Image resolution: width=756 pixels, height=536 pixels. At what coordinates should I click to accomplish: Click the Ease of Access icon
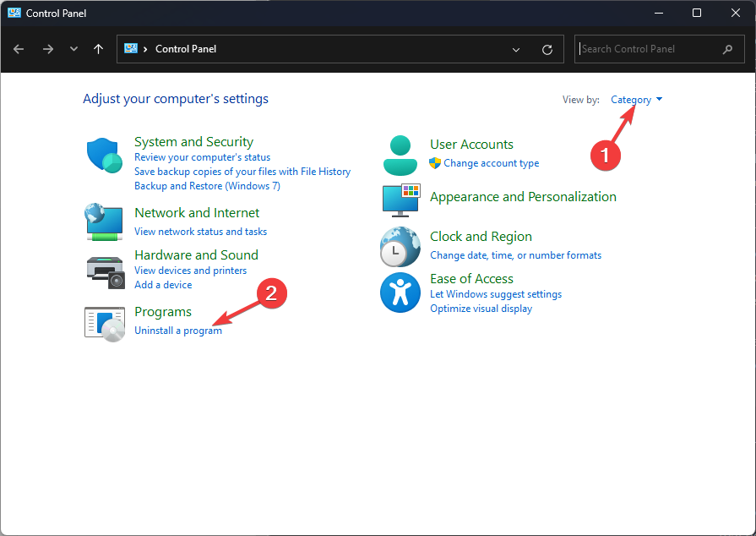click(400, 293)
